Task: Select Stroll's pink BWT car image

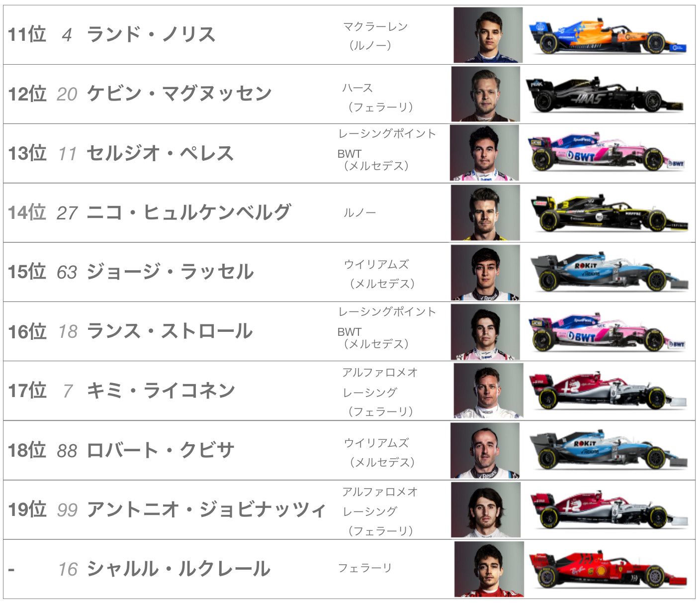Action: pyautogui.click(x=607, y=332)
